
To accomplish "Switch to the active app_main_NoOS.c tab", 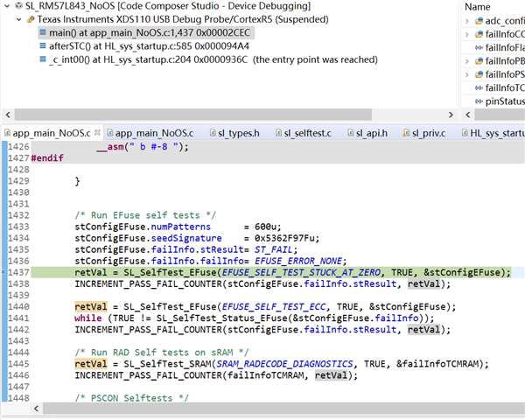I will pyautogui.click(x=52, y=133).
